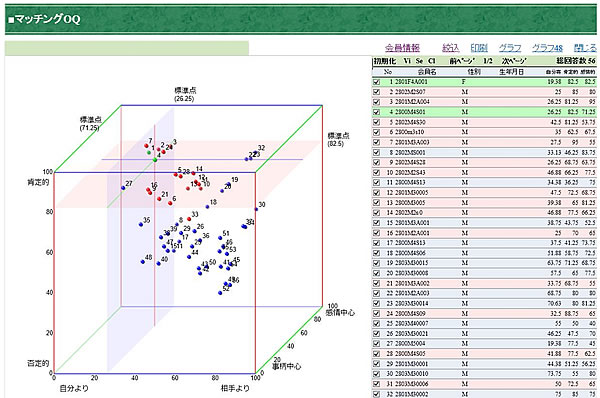
Task: Click the Vi button in table header
Action: point(407,61)
